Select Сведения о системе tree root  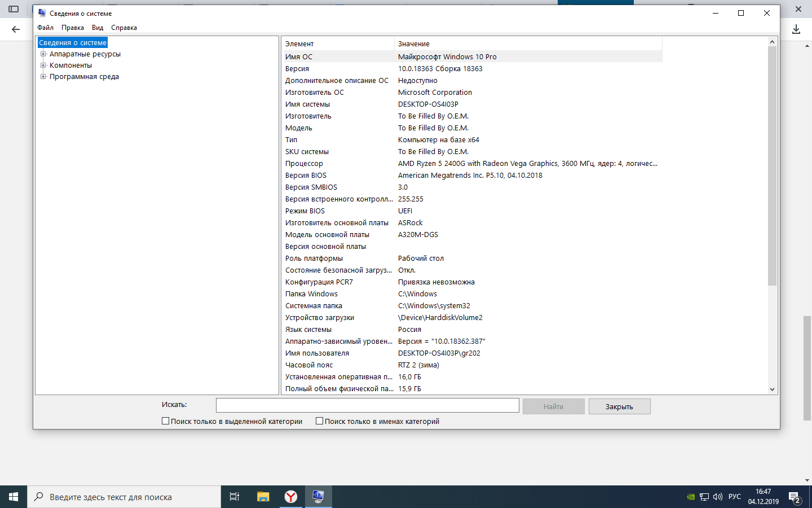tap(73, 43)
